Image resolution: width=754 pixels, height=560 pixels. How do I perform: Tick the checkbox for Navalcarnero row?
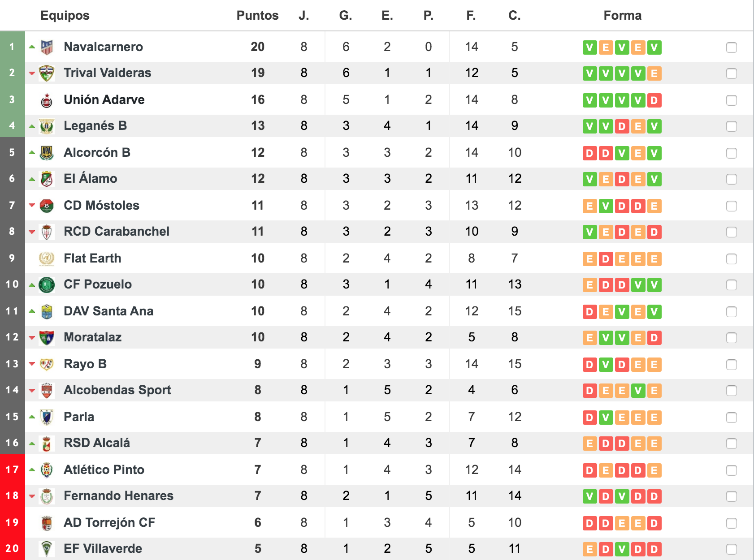[x=732, y=47]
